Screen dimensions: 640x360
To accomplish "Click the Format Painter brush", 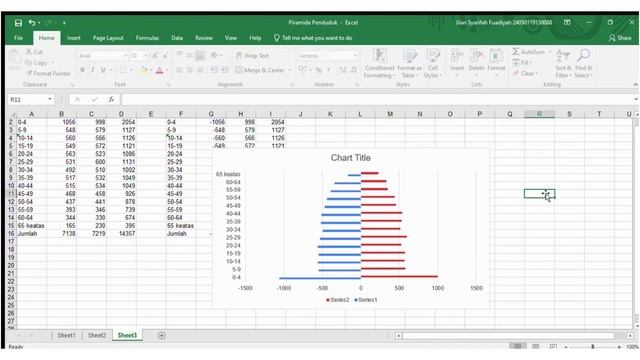I will [29, 73].
